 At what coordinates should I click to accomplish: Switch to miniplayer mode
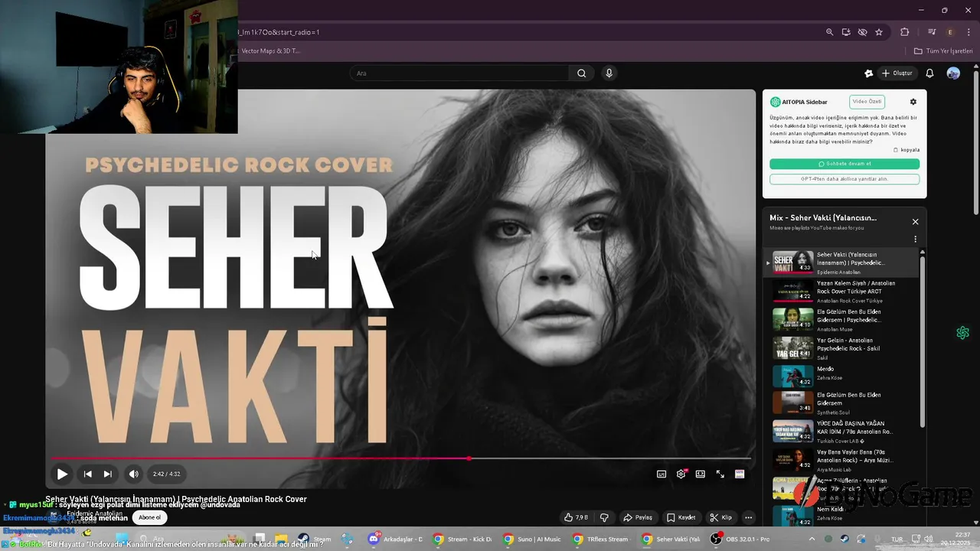700,474
